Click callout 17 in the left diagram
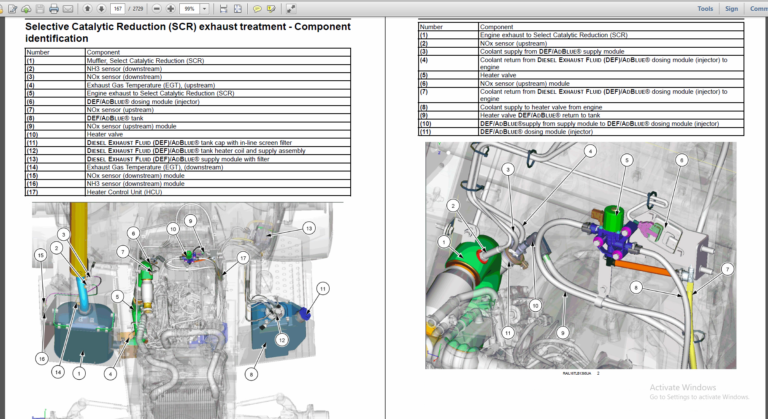 click(242, 258)
